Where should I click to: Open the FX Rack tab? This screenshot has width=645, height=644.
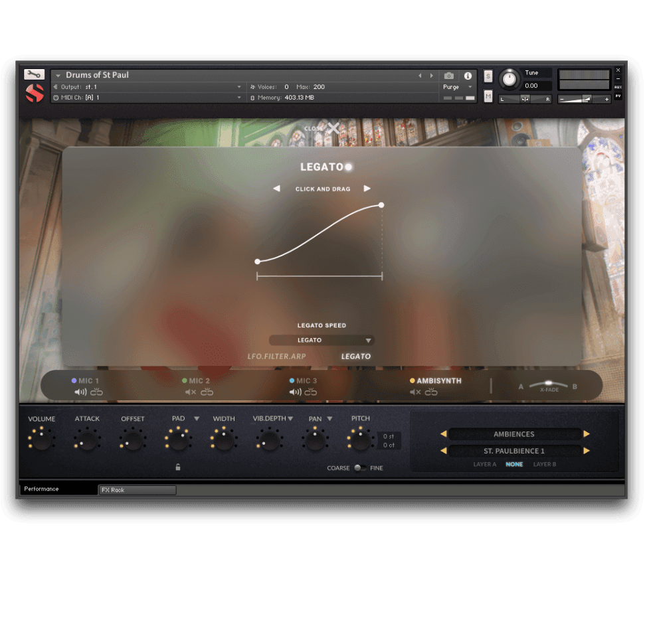point(137,490)
